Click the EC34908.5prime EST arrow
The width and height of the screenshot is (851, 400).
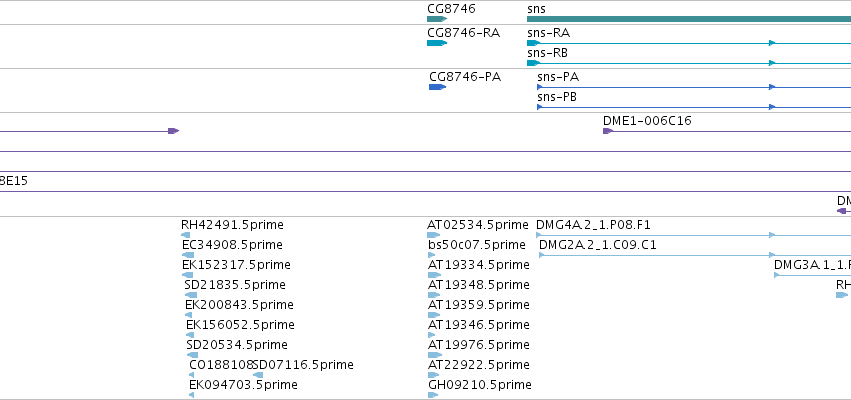coord(188,255)
